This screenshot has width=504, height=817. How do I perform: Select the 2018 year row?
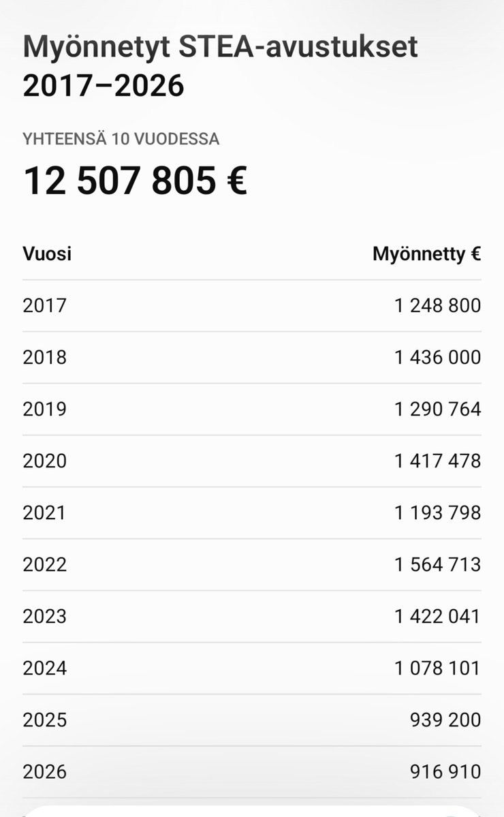coord(252,358)
